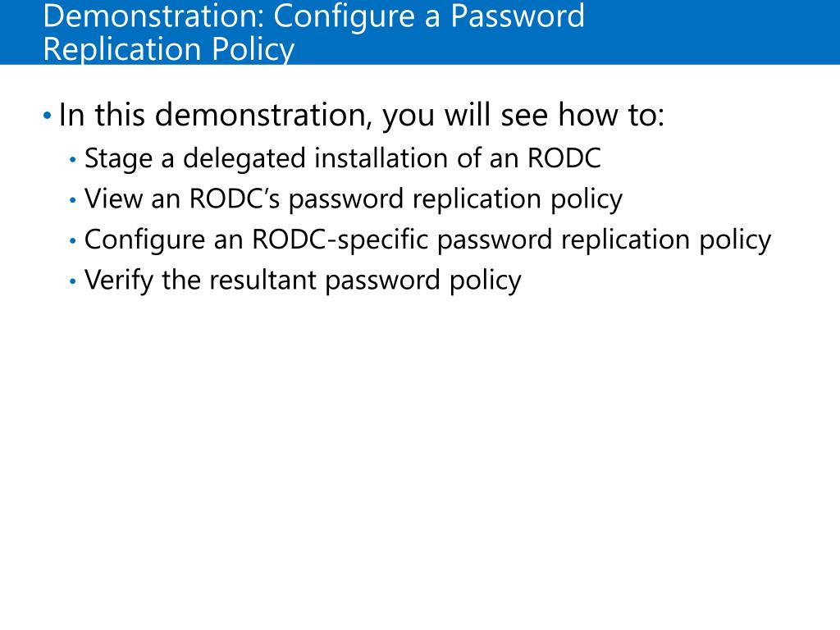Click the word "Verify"

118,281
